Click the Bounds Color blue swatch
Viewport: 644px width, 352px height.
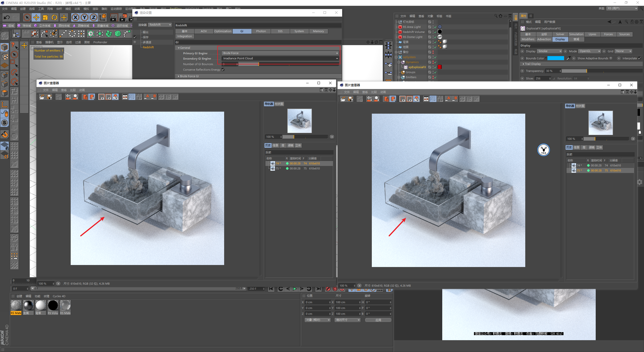[555, 58]
